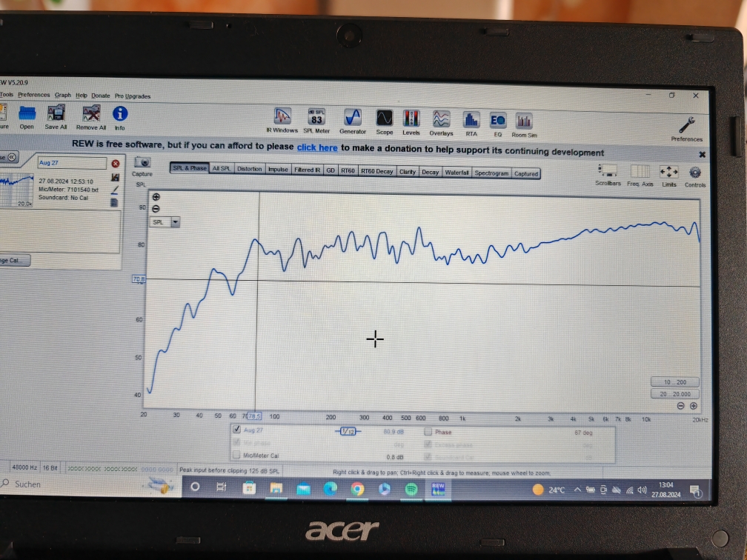Select the Spectrogram tab
The width and height of the screenshot is (747, 560).
[491, 173]
